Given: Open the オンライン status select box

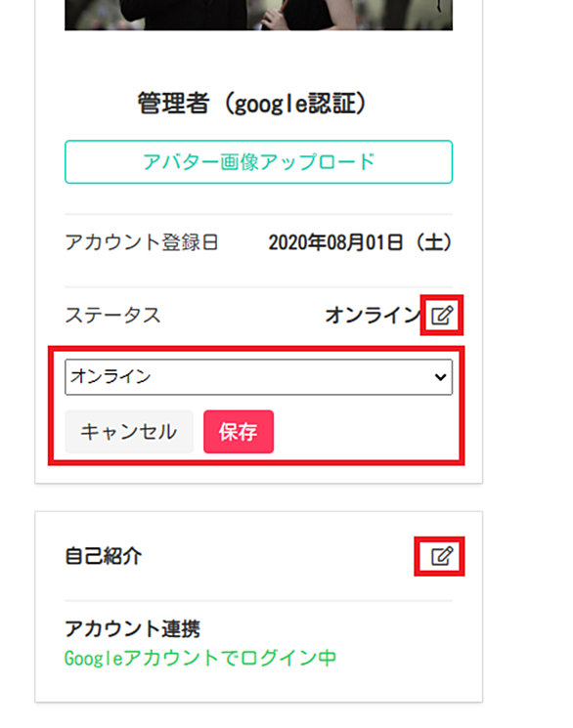Looking at the screenshot, I should [x=258, y=377].
